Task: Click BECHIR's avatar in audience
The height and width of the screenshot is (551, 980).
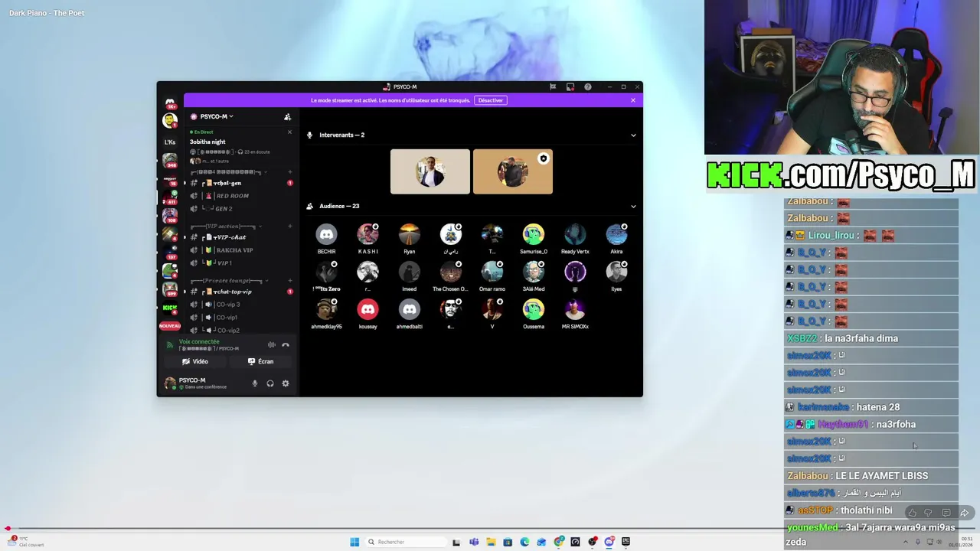Action: pos(326,234)
